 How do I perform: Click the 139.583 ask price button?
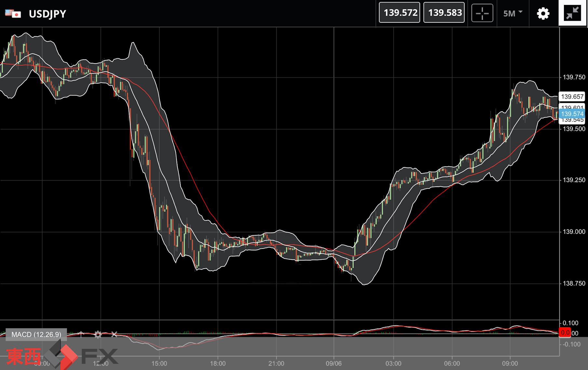pyautogui.click(x=444, y=13)
